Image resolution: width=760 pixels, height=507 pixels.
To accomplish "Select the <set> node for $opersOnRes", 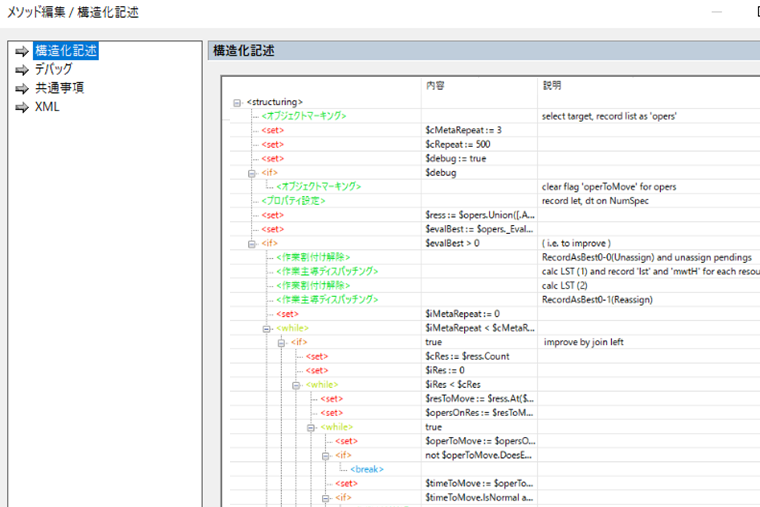I will pyautogui.click(x=332, y=412).
